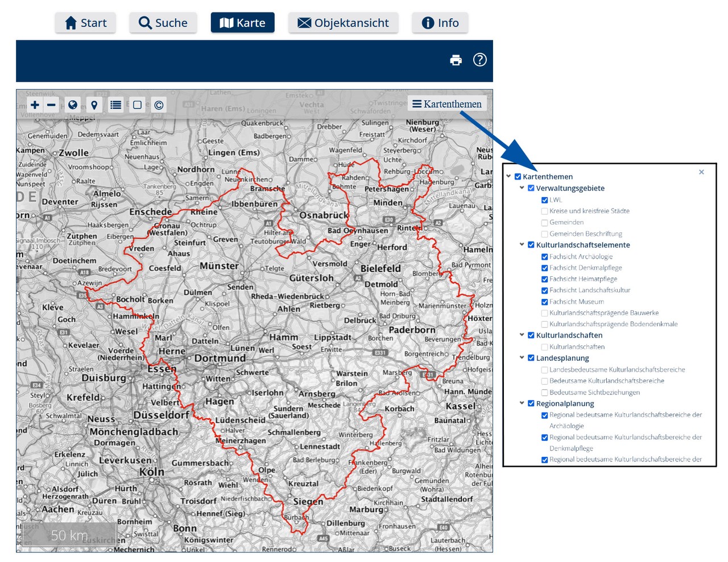The width and height of the screenshot is (728, 562).
Task: Uncheck the LWL layer
Action: [544, 200]
